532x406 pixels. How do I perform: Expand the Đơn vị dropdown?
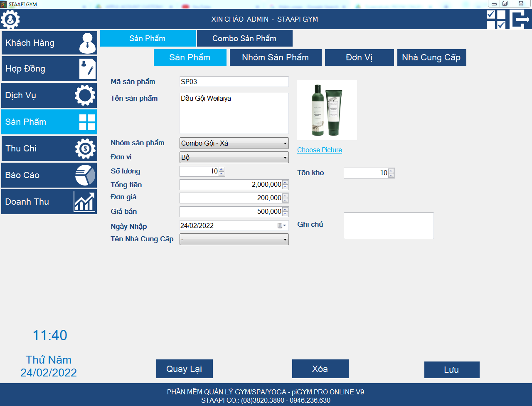(285, 158)
